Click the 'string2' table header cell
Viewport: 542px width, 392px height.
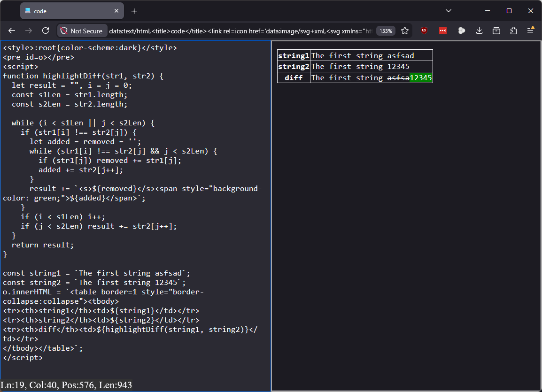click(x=294, y=67)
